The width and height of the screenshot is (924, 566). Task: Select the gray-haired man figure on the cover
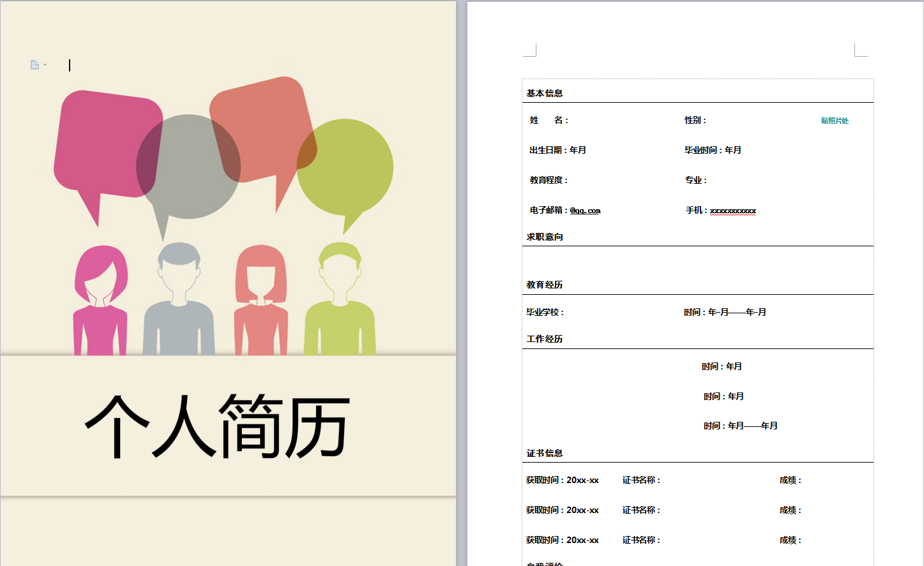[179, 299]
